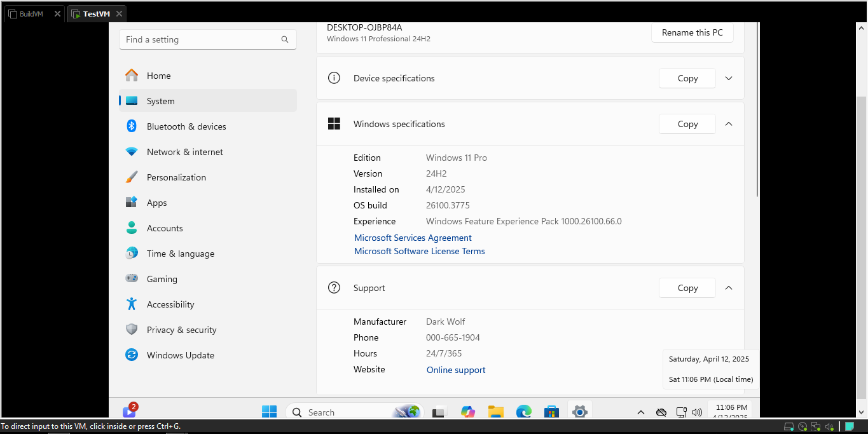This screenshot has width=868, height=434.
Task: Click the CD/DVD drive VM status icon
Action: pos(803,426)
